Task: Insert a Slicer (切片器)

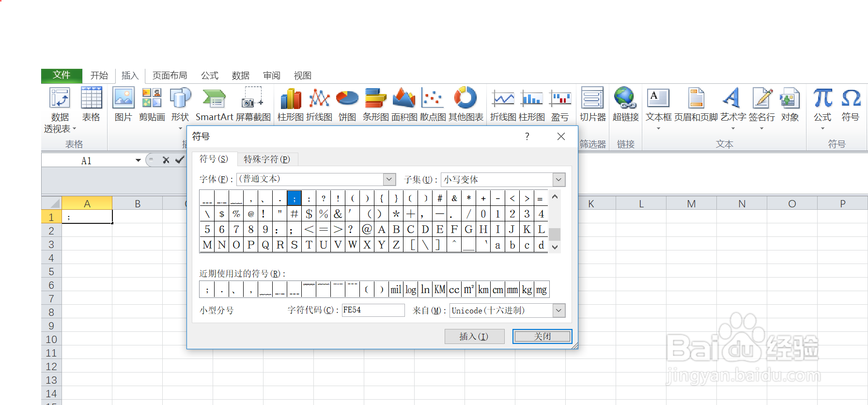Action: (593, 104)
